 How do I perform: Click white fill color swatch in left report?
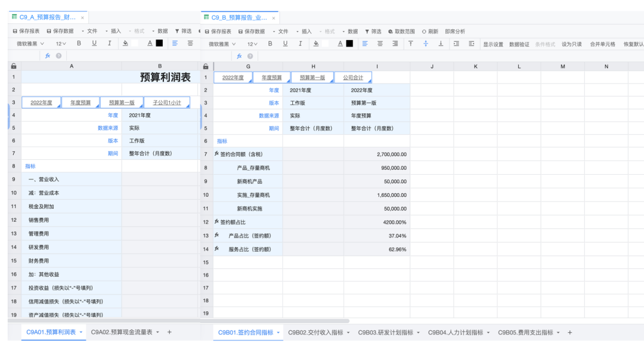tap(134, 43)
